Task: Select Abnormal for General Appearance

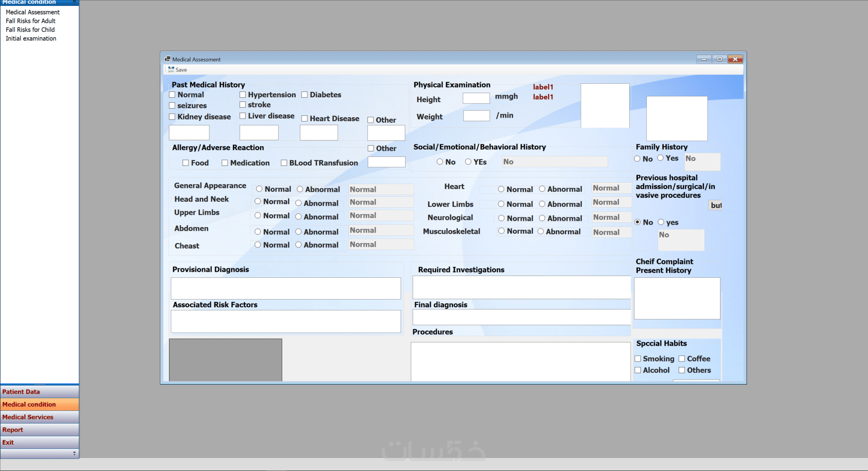Action: [300, 189]
